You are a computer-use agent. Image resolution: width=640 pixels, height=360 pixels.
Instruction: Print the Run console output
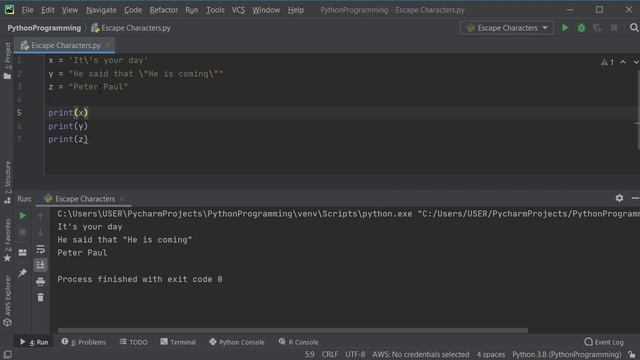point(40,281)
